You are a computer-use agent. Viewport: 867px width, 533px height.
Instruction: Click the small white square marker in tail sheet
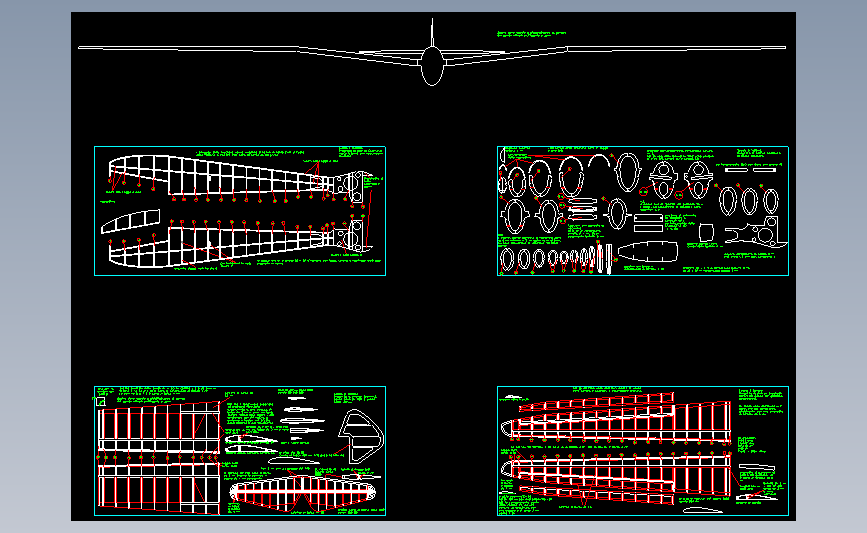(101, 401)
